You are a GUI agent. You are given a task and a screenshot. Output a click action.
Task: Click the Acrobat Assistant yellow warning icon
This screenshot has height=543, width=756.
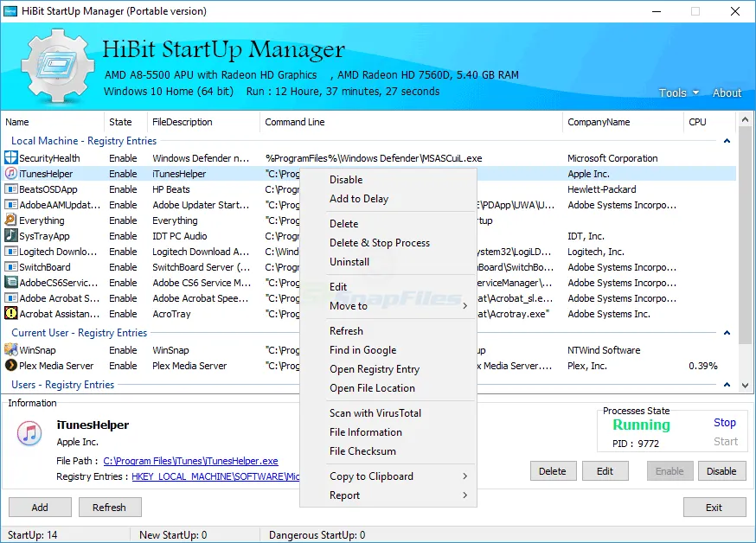[10, 314]
